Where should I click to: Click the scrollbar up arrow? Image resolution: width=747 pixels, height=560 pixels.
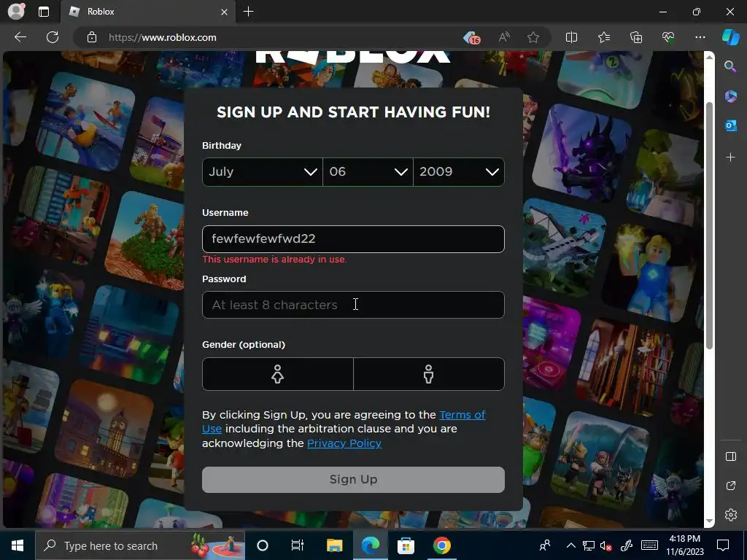[x=709, y=57]
